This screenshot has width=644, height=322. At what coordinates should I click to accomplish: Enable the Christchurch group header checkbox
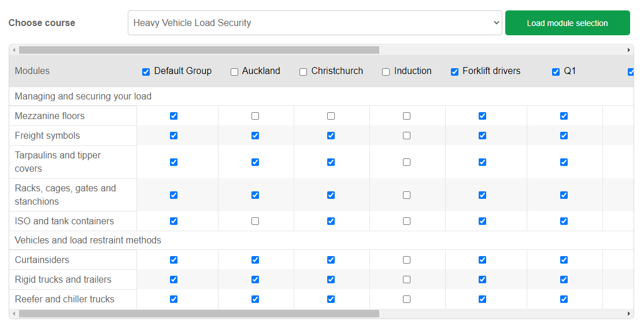(x=304, y=72)
